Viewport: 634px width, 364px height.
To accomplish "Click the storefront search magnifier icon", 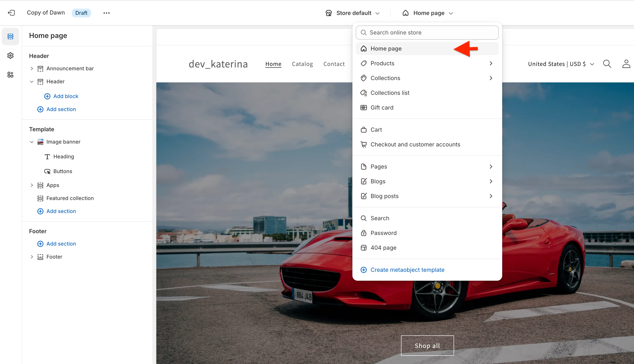I will tap(607, 64).
